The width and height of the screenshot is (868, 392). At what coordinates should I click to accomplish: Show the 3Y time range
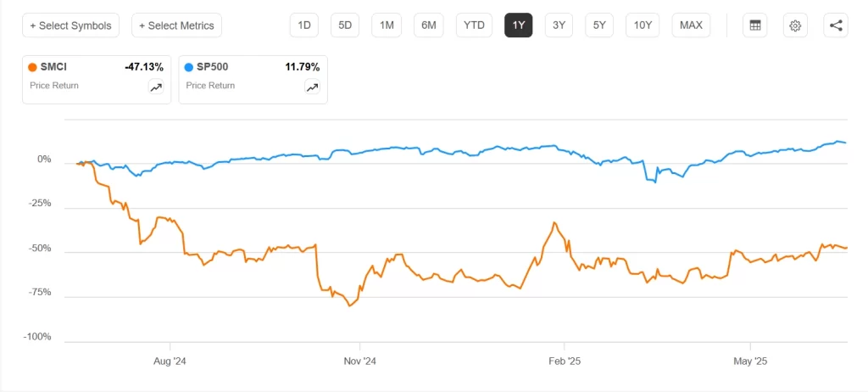(559, 25)
